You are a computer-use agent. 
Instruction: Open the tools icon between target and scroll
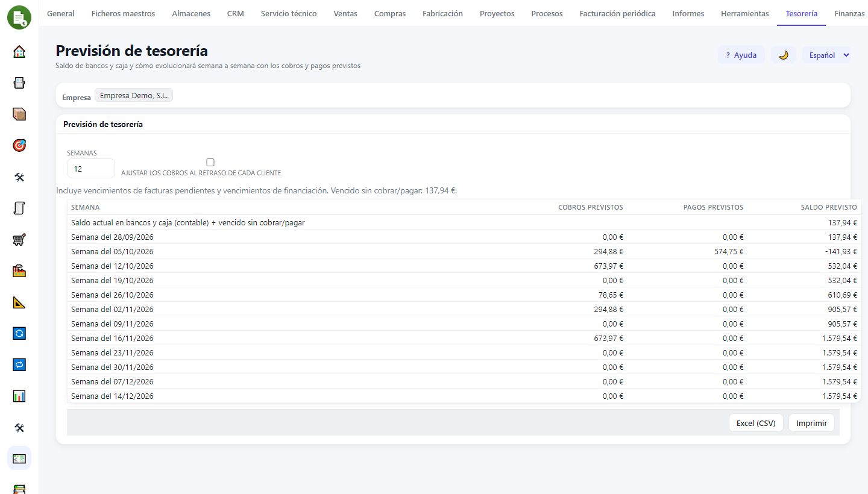tap(19, 177)
